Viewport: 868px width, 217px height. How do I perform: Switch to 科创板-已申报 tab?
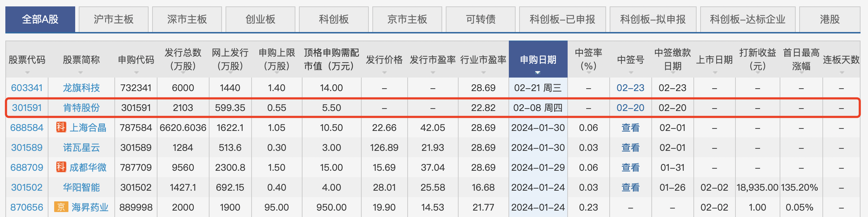(562, 19)
